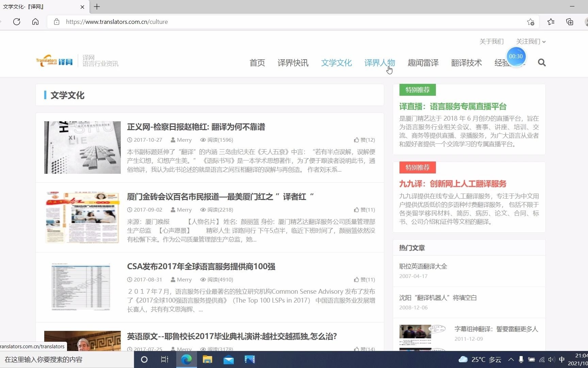Open the Photos app on taskbar

pos(249,359)
